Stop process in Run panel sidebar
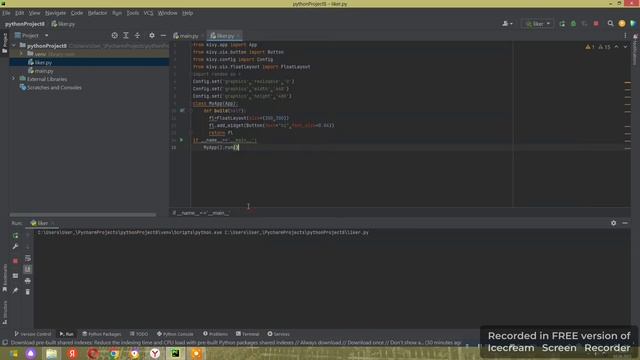Screen dimensions: 640x360 coord(15,261)
